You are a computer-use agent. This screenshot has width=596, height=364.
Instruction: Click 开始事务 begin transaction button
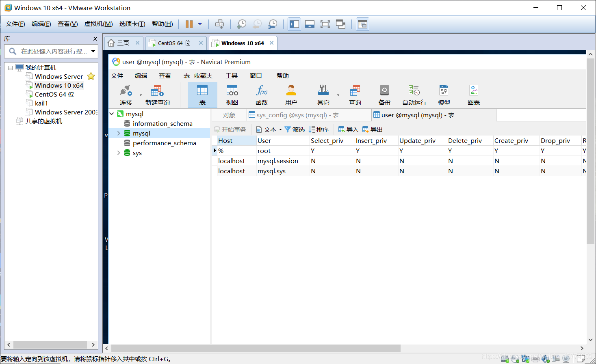click(x=230, y=129)
